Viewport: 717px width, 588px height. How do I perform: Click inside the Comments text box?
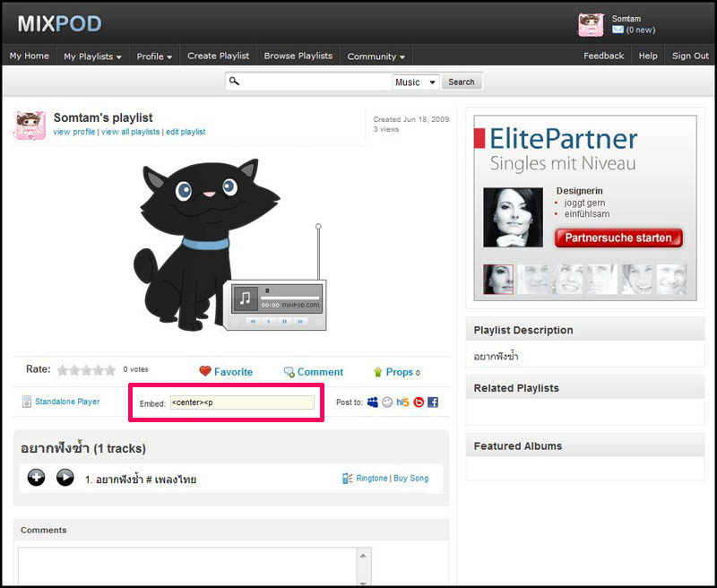pyautogui.click(x=187, y=567)
